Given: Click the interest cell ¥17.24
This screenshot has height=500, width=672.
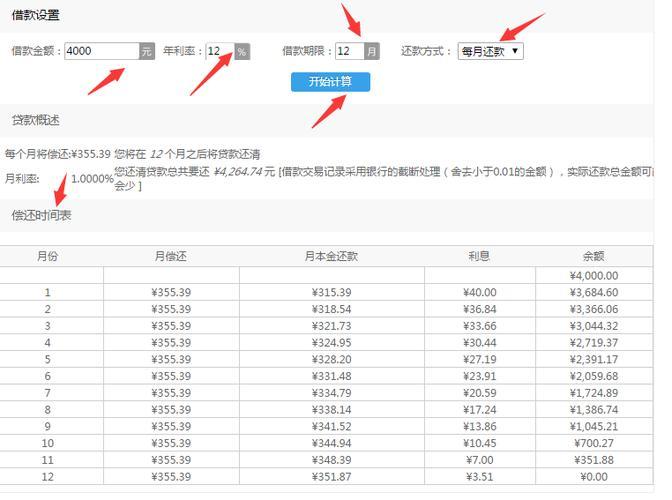Looking at the screenshot, I should tap(480, 410).
